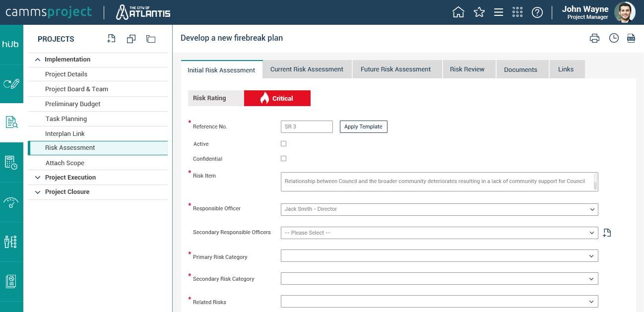Expand the Project Execution section
The height and width of the screenshot is (312, 644).
38,178
